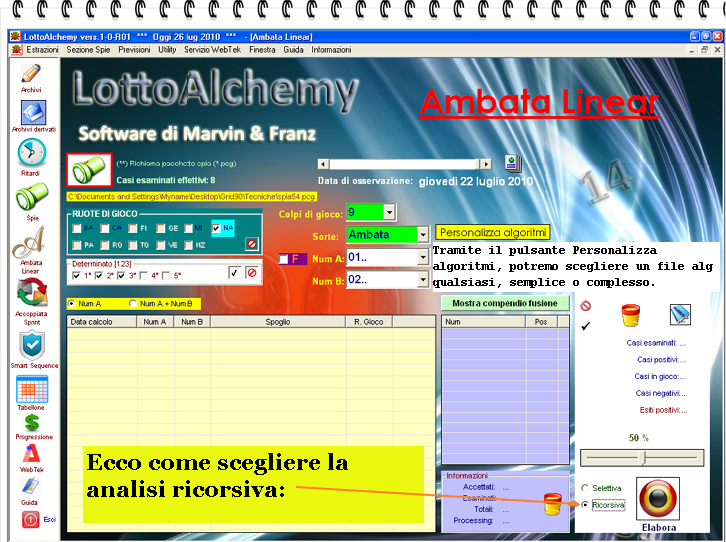Check Determinato 4° position checkbox
Image resolution: width=726 pixels, height=542 pixels.
point(144,276)
